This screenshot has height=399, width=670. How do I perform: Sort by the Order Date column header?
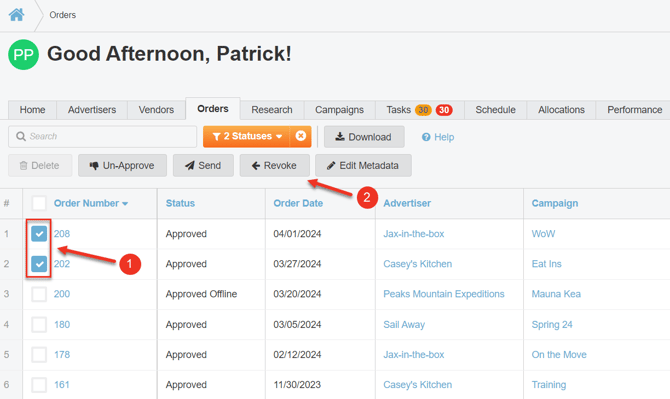[x=298, y=203]
